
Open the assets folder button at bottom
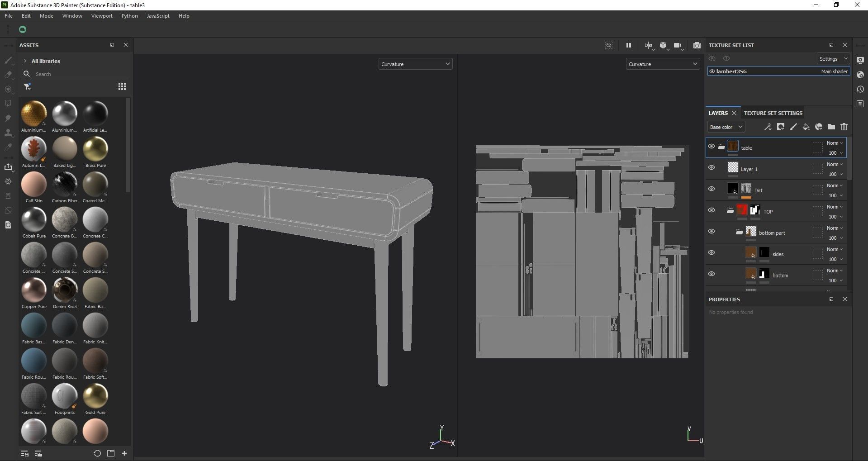(x=111, y=453)
